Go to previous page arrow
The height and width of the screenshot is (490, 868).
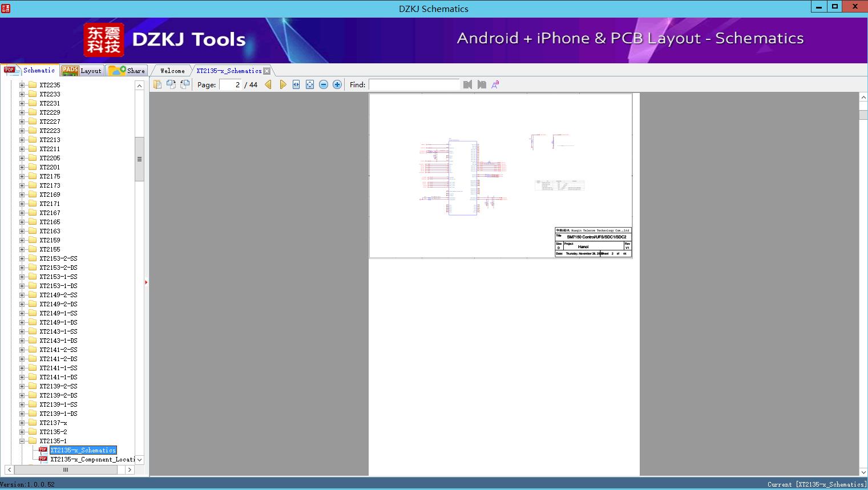pos(268,84)
